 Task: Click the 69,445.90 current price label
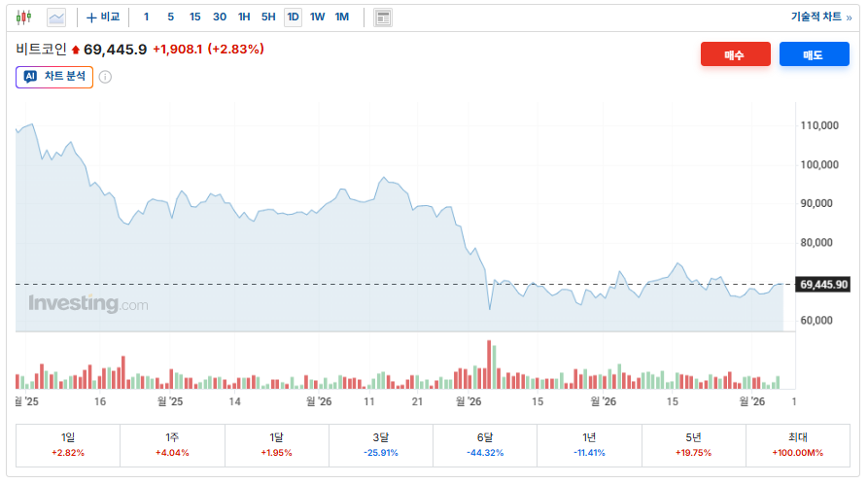coord(823,285)
